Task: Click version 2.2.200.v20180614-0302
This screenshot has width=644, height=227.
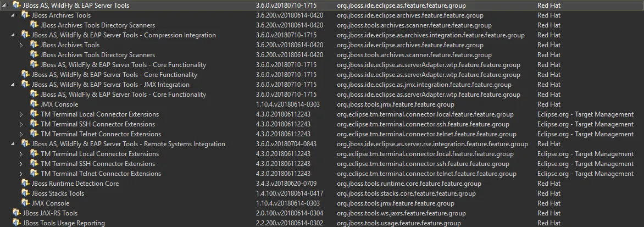Action: tap(290, 223)
